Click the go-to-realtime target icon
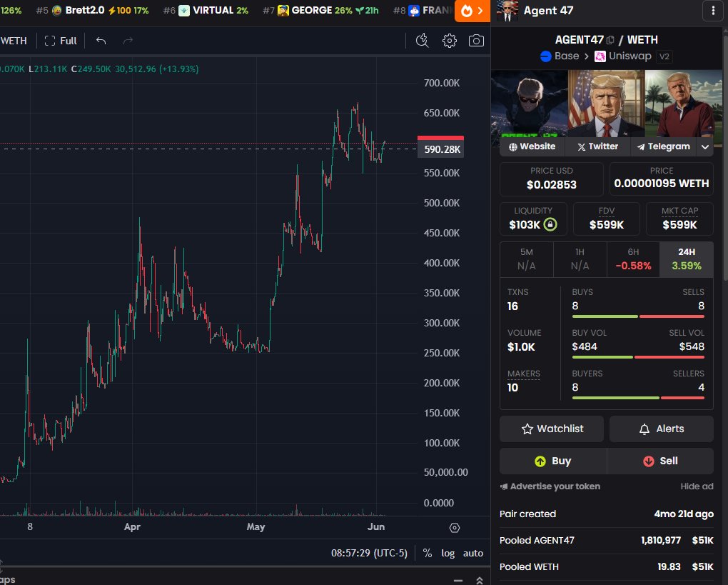Viewport: 728px width, 585px height. (x=455, y=528)
